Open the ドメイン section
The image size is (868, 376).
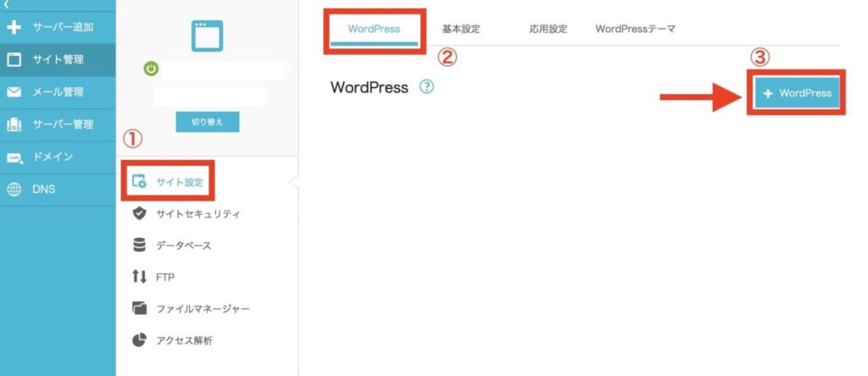(x=58, y=157)
